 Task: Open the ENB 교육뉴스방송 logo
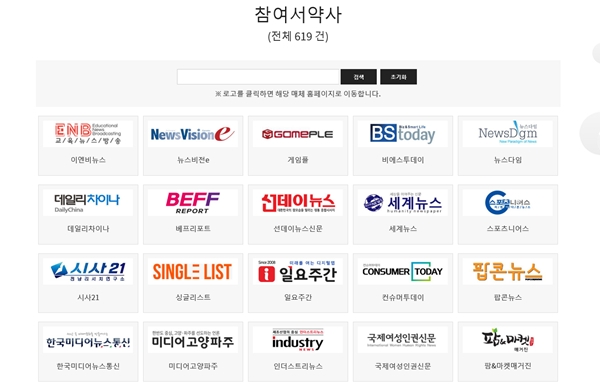pos(88,133)
